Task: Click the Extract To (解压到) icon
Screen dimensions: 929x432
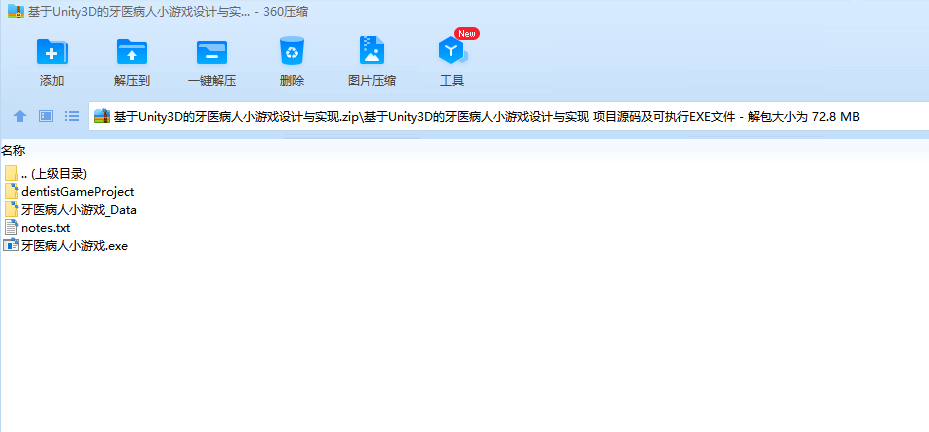Action: (132, 52)
